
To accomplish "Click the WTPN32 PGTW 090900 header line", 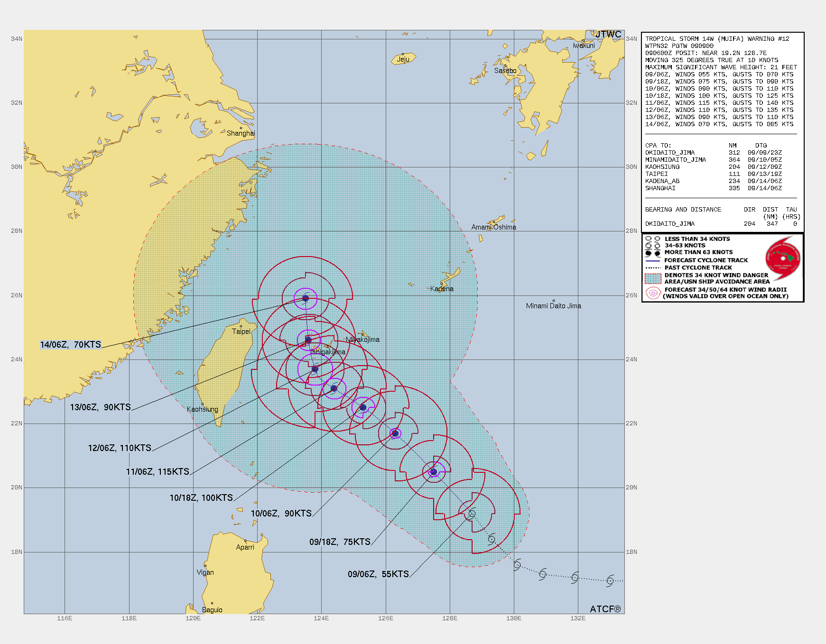I will pyautogui.click(x=679, y=46).
